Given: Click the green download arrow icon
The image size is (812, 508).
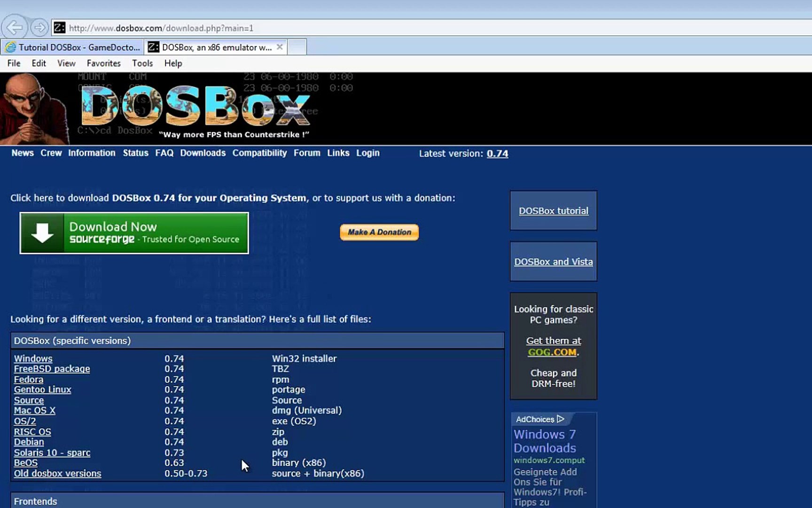Looking at the screenshot, I should [x=42, y=232].
